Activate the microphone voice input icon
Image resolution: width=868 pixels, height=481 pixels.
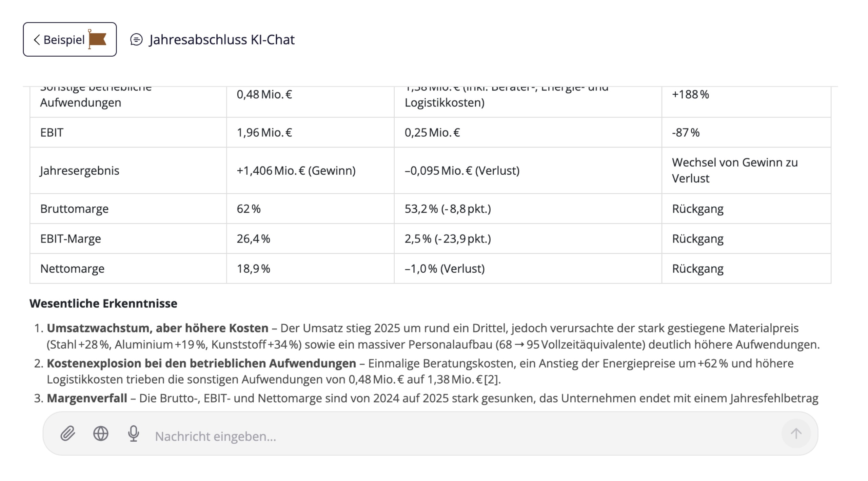click(x=134, y=434)
